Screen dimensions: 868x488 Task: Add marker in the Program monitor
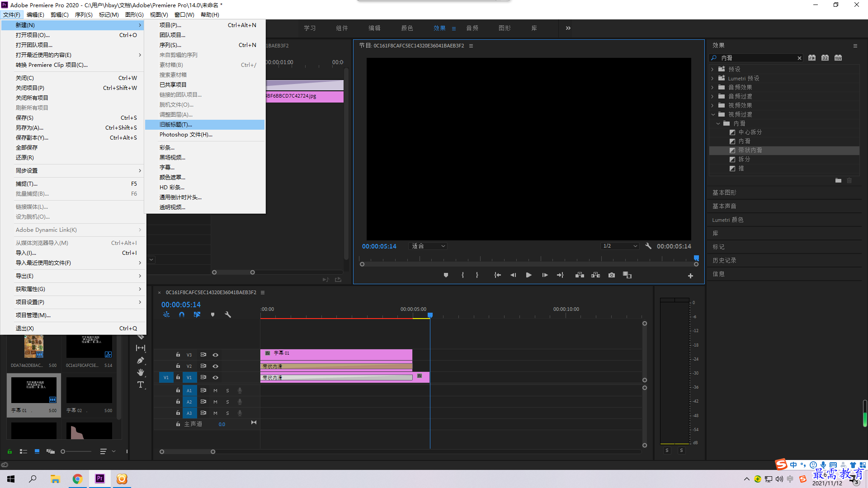446,275
